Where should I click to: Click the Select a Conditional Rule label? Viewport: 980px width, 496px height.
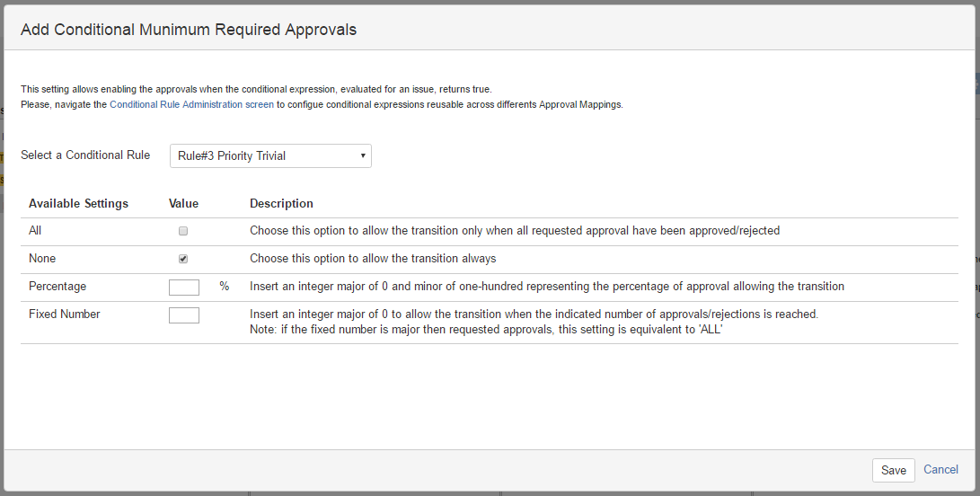[x=85, y=155]
